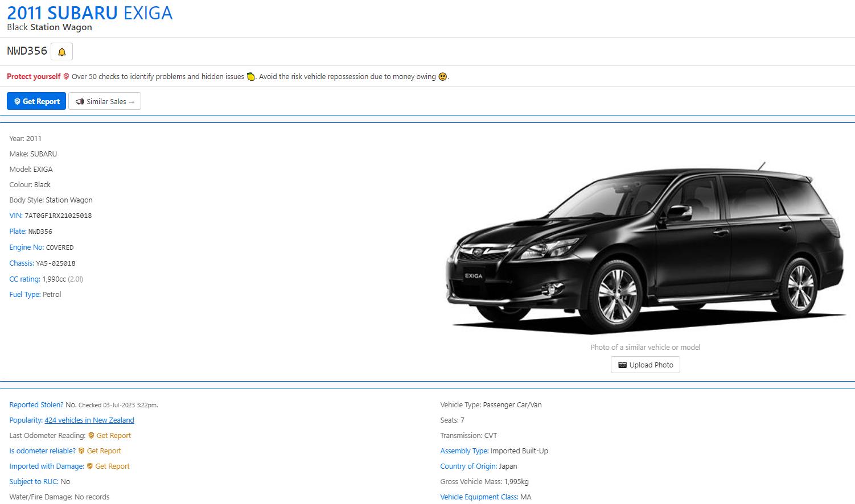The height and width of the screenshot is (504, 855).
Task: Click the assembly value Imported Built-Up
Action: (x=519, y=451)
